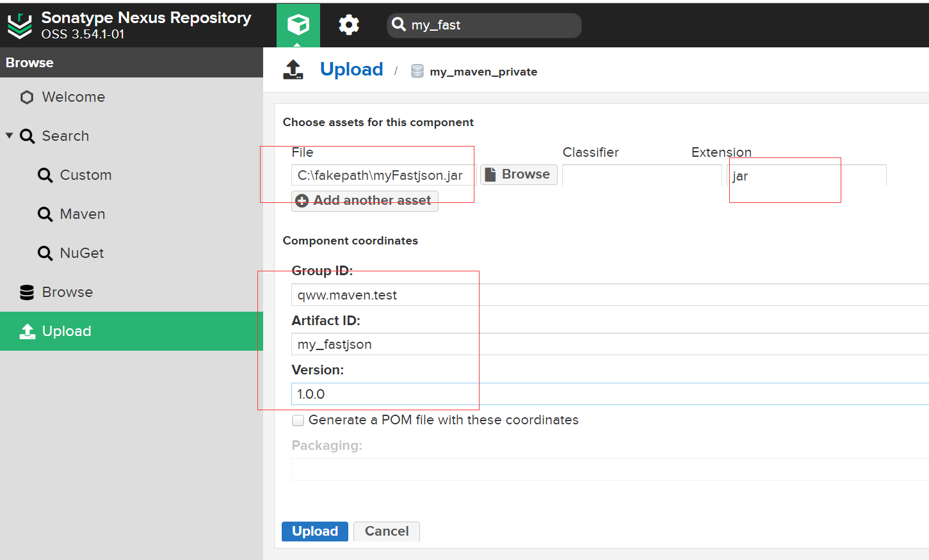929x560 pixels.
Task: Click the OSS 3.54.1-01 version text
Action: click(83, 35)
